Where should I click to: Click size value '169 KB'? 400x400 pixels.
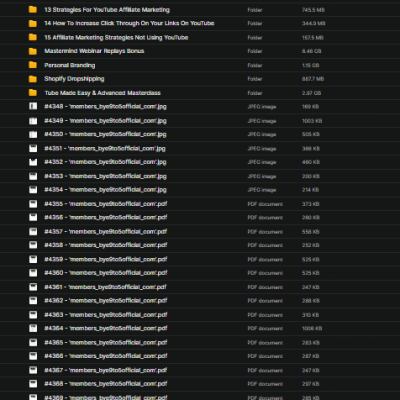(310, 107)
